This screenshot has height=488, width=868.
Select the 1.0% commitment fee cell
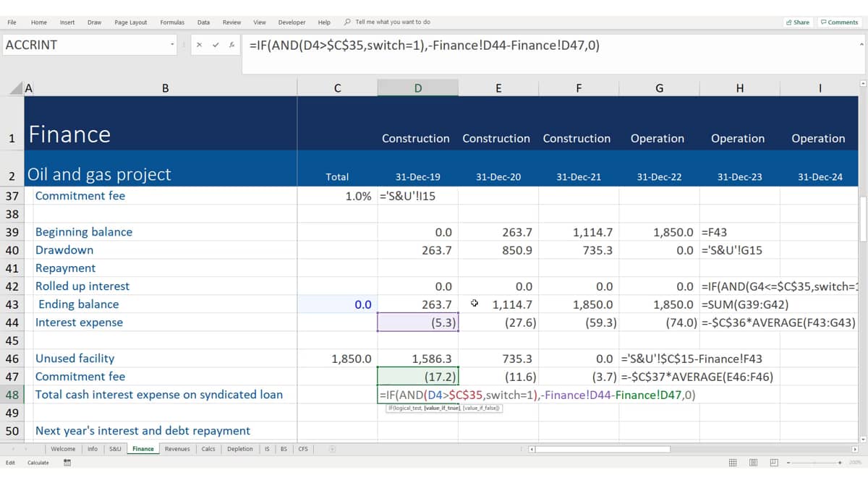click(337, 196)
